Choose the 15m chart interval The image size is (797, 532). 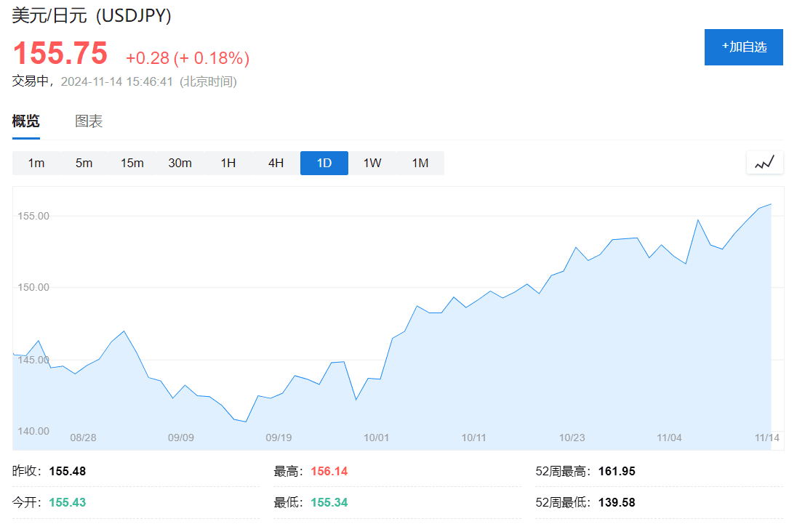pyautogui.click(x=132, y=163)
